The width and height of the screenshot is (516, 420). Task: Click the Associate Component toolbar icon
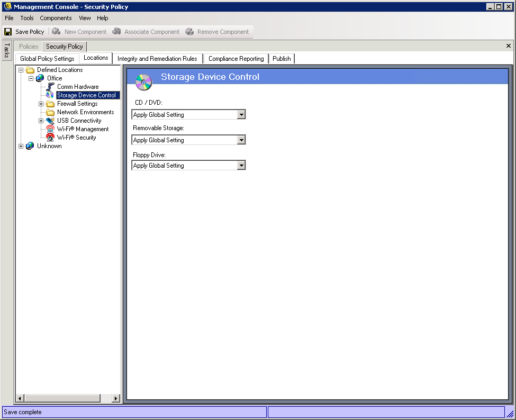coord(116,31)
